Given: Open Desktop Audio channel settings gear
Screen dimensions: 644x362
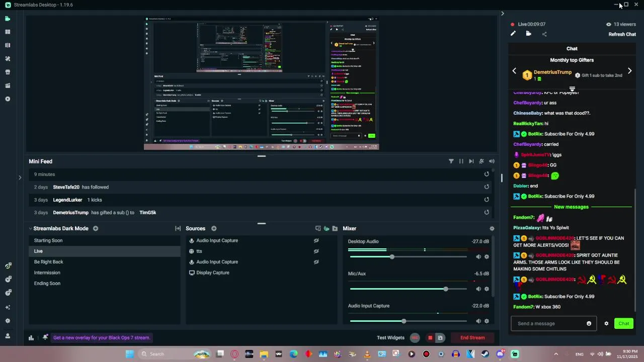Looking at the screenshot, I should tap(487, 257).
